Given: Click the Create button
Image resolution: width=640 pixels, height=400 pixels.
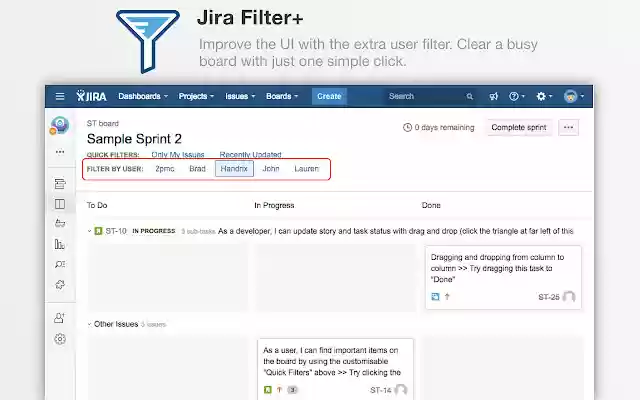Looking at the screenshot, I should click(329, 96).
